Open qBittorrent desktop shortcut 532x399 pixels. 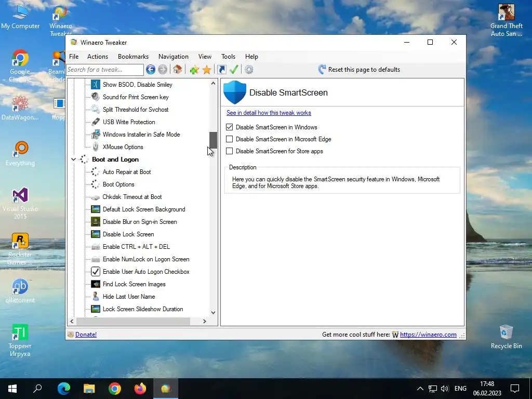pos(20,291)
